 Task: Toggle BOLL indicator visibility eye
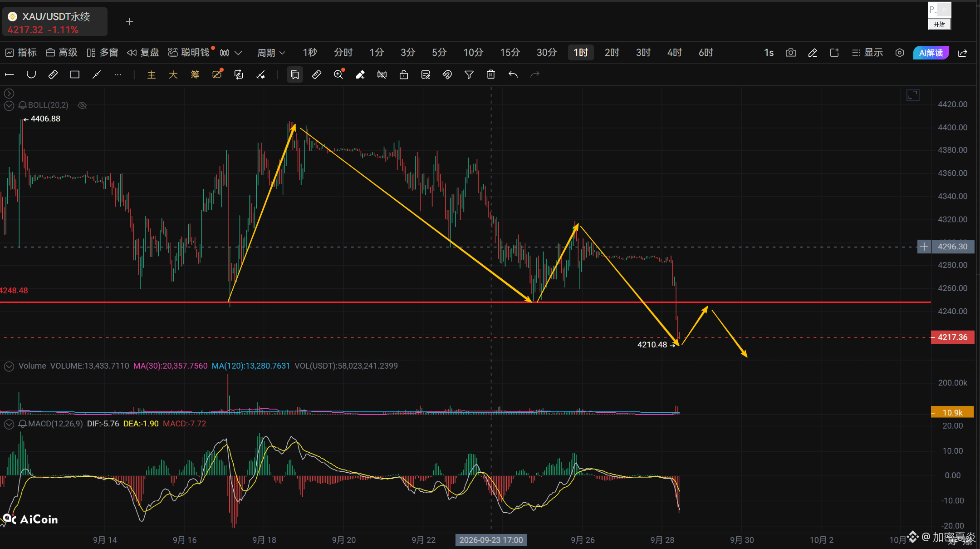click(x=82, y=105)
